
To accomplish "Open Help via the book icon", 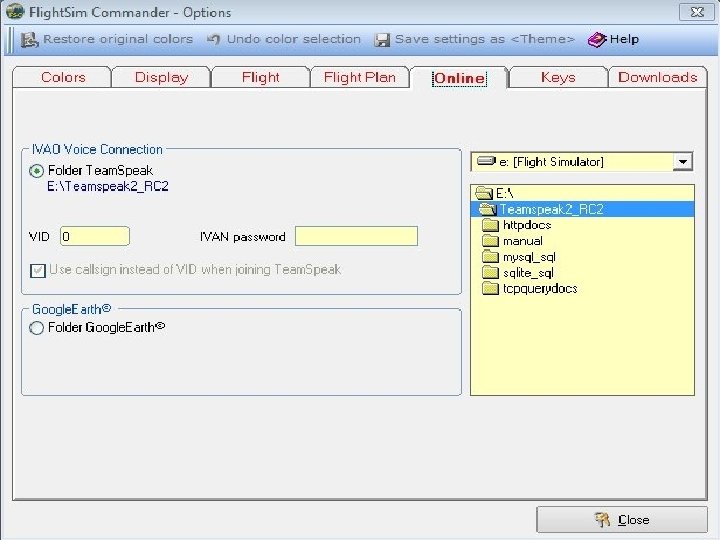I will pos(597,39).
